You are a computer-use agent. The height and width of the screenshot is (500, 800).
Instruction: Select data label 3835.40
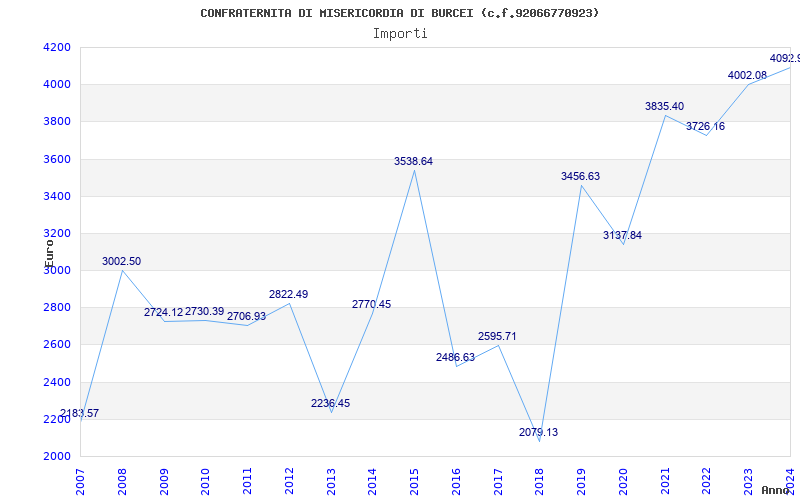tap(664, 106)
